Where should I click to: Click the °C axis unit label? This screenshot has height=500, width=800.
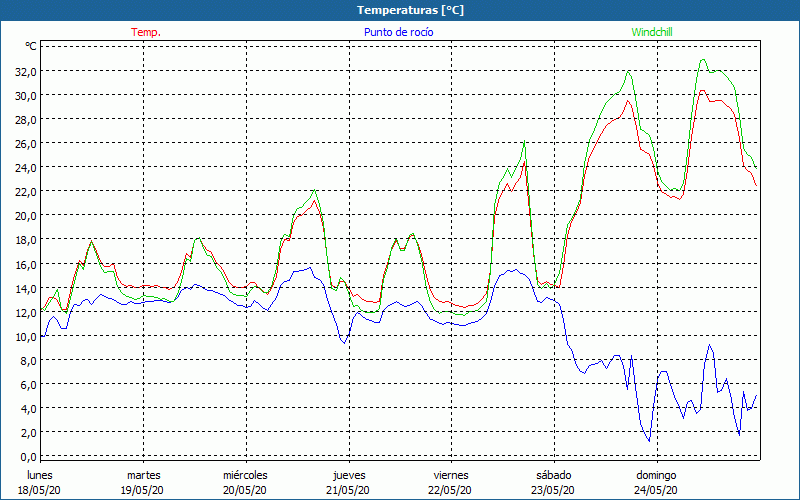tap(31, 46)
